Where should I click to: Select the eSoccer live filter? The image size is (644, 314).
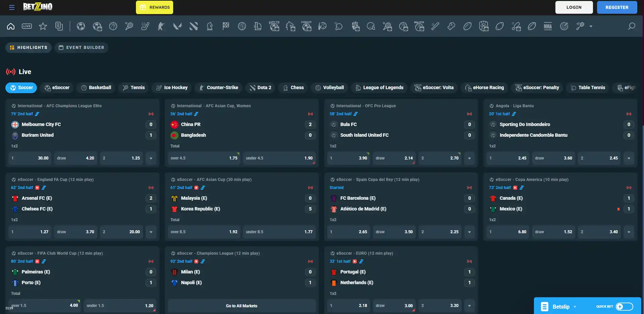57,88
